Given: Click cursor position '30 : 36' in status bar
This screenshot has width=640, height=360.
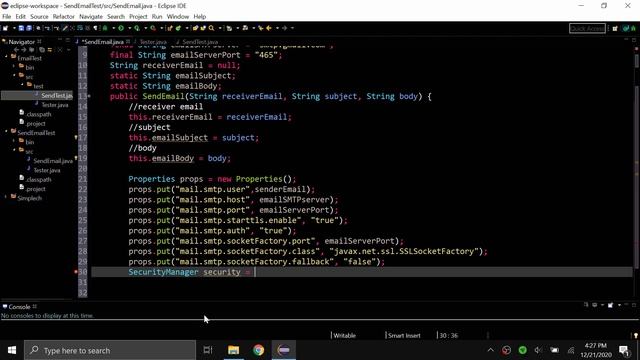Looking at the screenshot, I should (x=449, y=336).
